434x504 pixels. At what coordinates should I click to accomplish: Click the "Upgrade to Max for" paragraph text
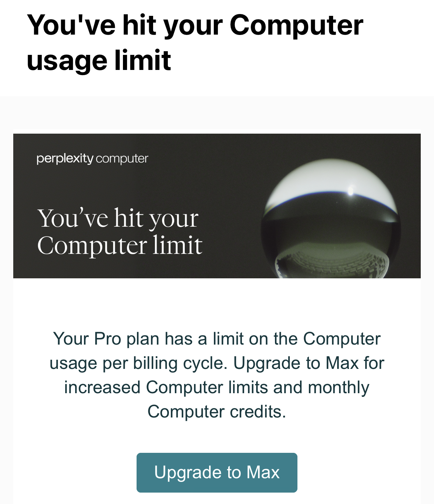click(308, 363)
